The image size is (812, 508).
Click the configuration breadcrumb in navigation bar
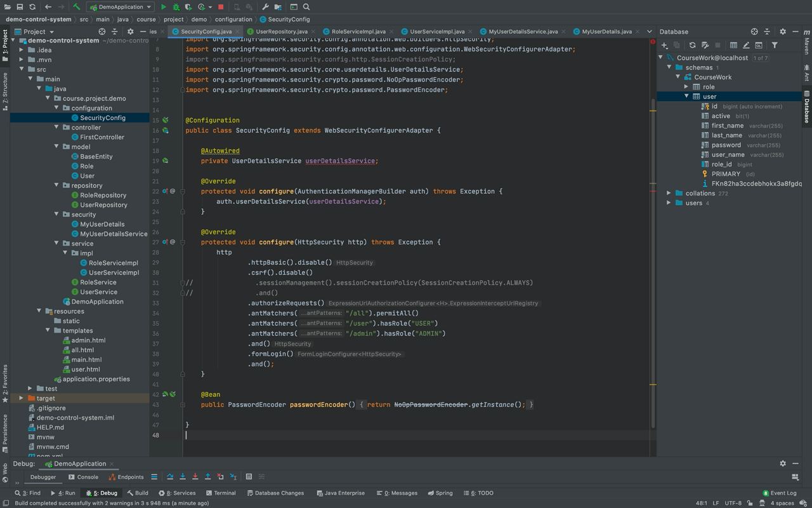233,19
